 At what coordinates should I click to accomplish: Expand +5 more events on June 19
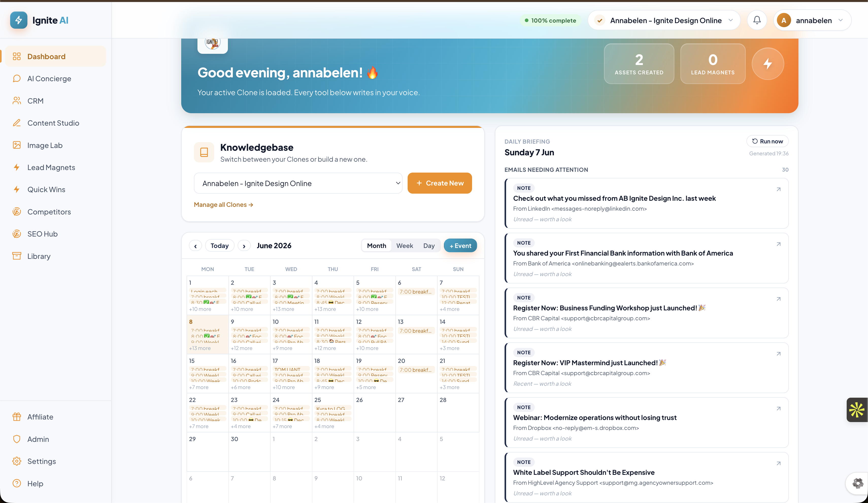(366, 388)
